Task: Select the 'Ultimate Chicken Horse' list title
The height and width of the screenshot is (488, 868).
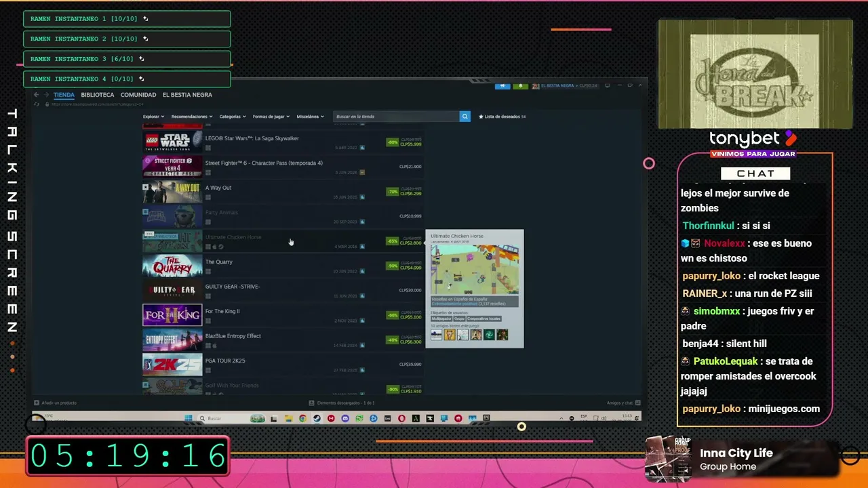Action: [233, 237]
